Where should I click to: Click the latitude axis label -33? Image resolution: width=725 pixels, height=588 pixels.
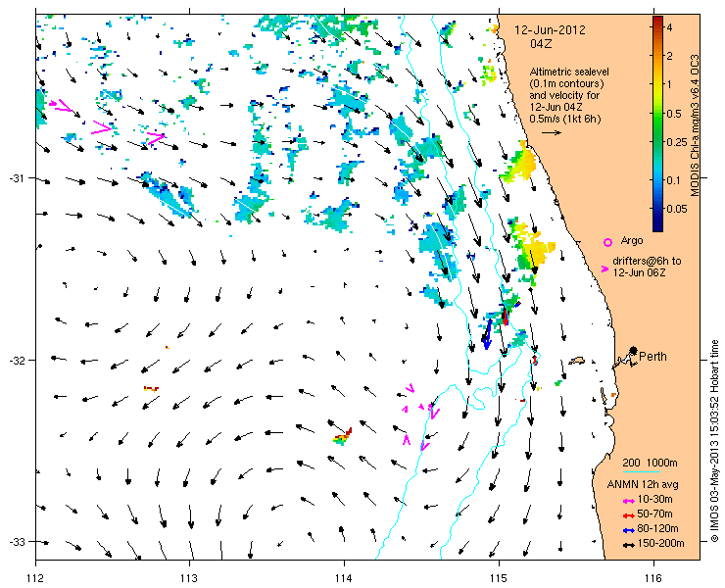pyautogui.click(x=17, y=541)
